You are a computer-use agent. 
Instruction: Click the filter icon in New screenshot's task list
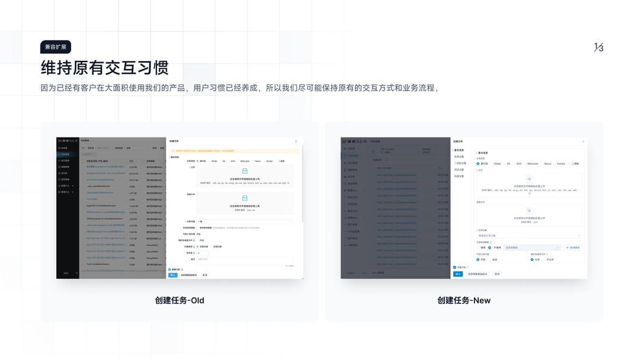coord(373,152)
